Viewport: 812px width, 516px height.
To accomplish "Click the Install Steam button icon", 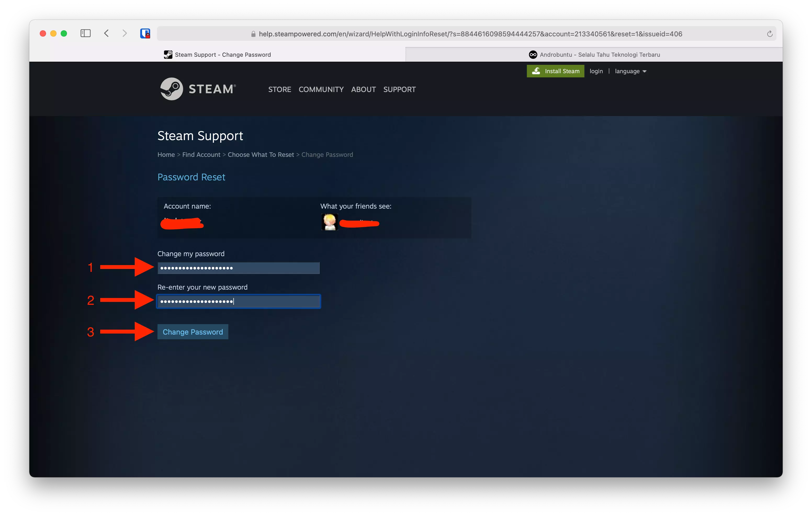I will click(537, 71).
